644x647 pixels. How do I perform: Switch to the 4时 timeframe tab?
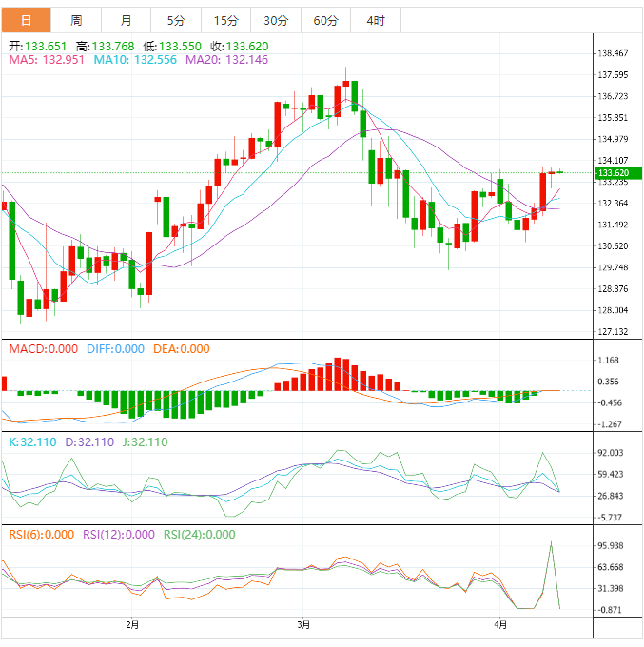pos(376,20)
